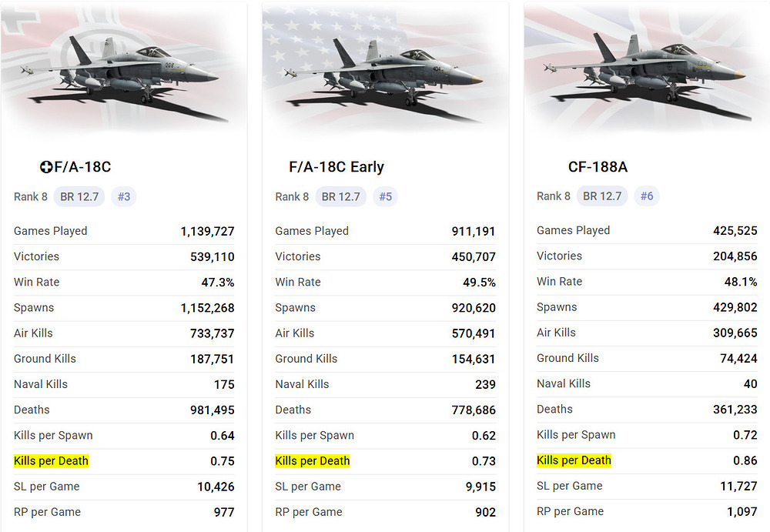Open the F/A-18C Early aircraft image
770x532 pixels.
coord(385,73)
